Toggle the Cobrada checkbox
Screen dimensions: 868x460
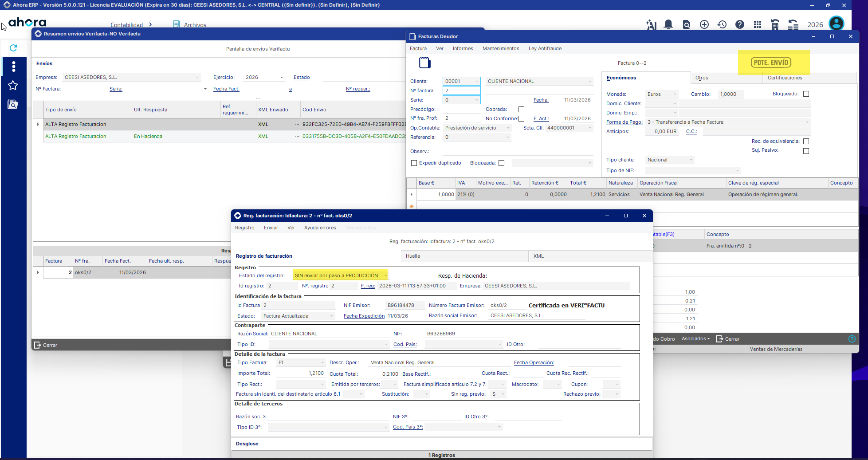pos(522,109)
